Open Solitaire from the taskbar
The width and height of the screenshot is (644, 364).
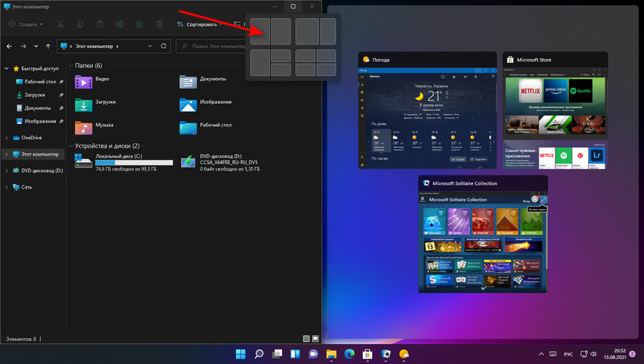(x=386, y=354)
